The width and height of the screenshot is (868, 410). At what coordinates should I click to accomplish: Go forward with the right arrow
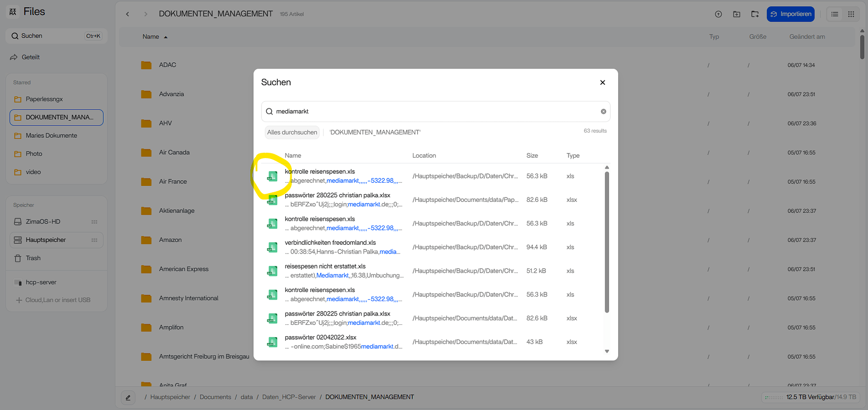tap(146, 14)
